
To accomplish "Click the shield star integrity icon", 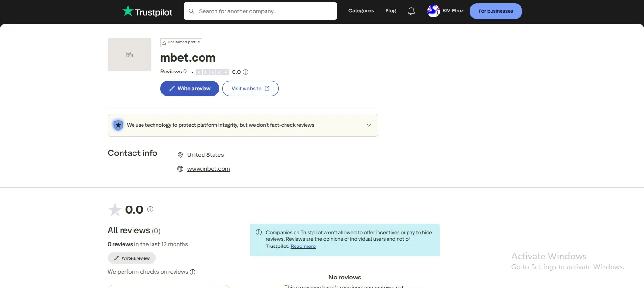I will click(x=118, y=125).
